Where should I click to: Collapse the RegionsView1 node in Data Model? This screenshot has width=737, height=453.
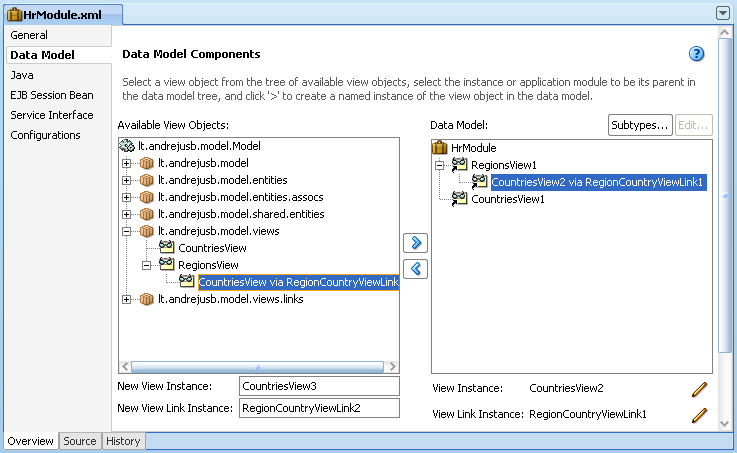coord(439,165)
